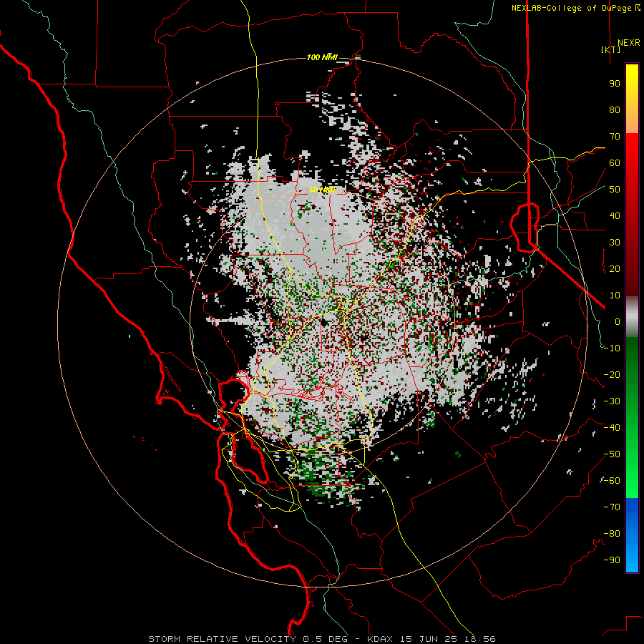Click the -70 value on velocity scale
Image resolution: width=644 pixels, height=644 pixels.
pyautogui.click(x=612, y=507)
